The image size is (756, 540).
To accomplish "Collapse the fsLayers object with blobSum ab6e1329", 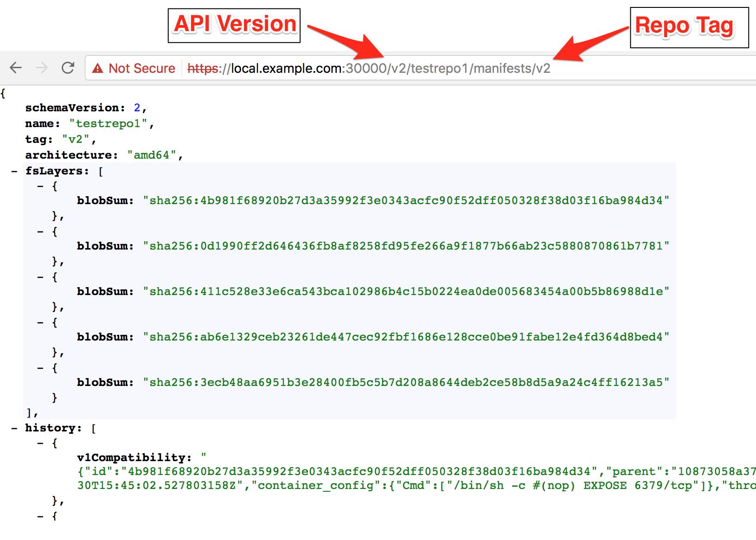I will click(40, 322).
